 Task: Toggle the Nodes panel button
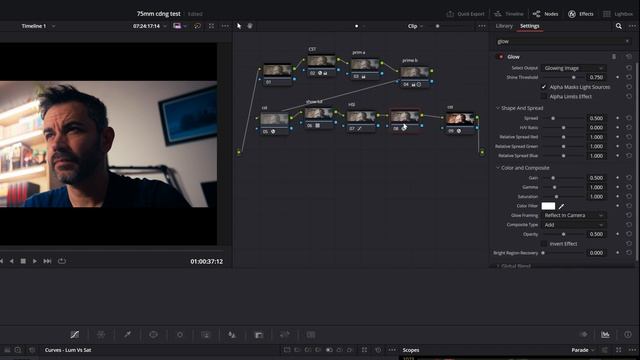click(545, 14)
